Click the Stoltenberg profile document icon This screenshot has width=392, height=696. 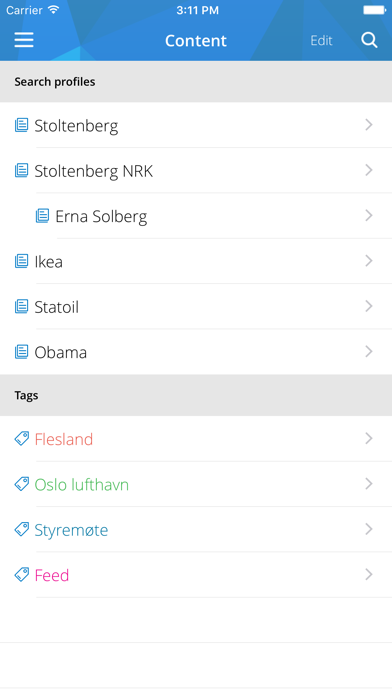pyautogui.click(x=21, y=125)
